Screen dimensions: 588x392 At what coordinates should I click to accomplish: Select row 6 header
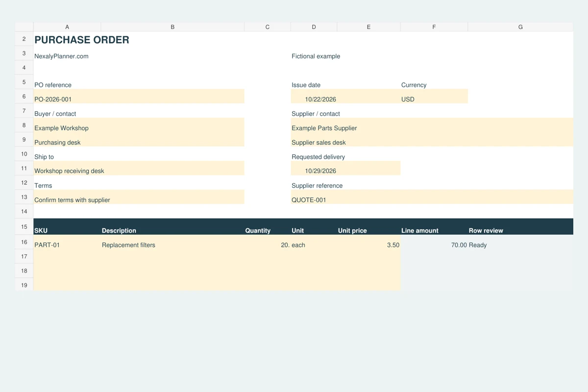tap(24, 97)
